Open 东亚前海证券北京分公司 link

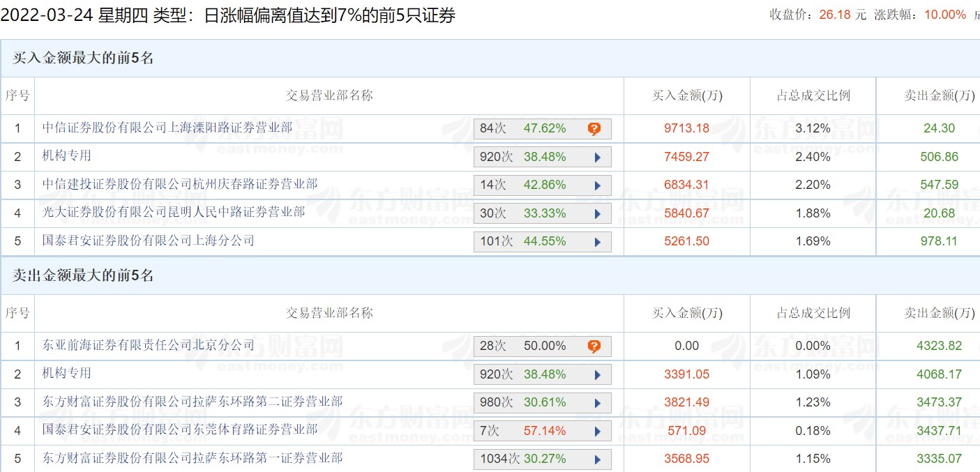tap(149, 345)
